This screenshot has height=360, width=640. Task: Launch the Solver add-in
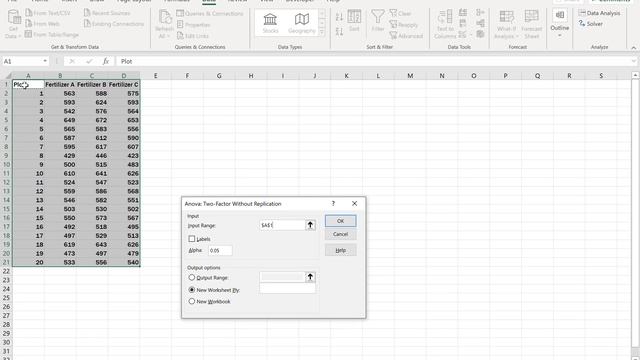(x=591, y=24)
